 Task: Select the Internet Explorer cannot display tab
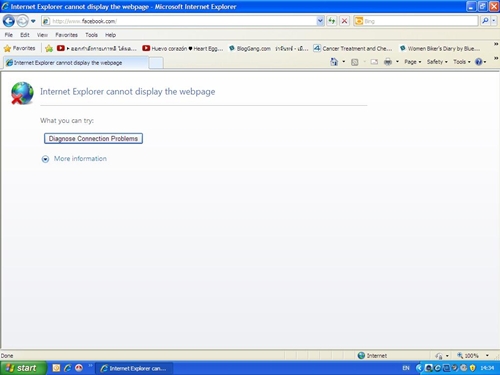tap(75, 63)
